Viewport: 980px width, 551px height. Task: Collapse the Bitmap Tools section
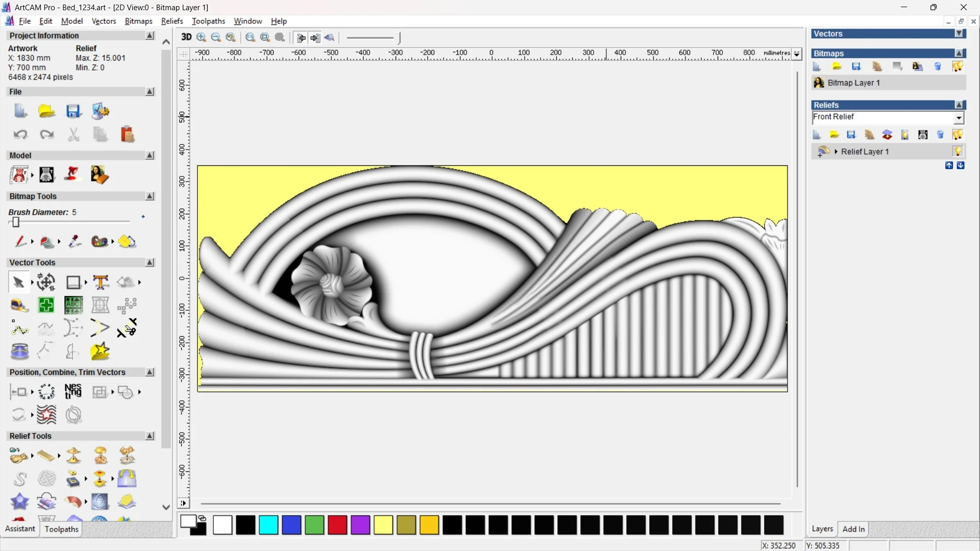[150, 196]
